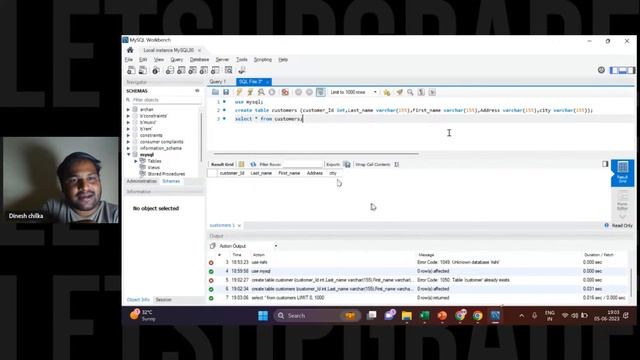Open the Scripting menu
This screenshot has height=360, width=640.
[263, 60]
